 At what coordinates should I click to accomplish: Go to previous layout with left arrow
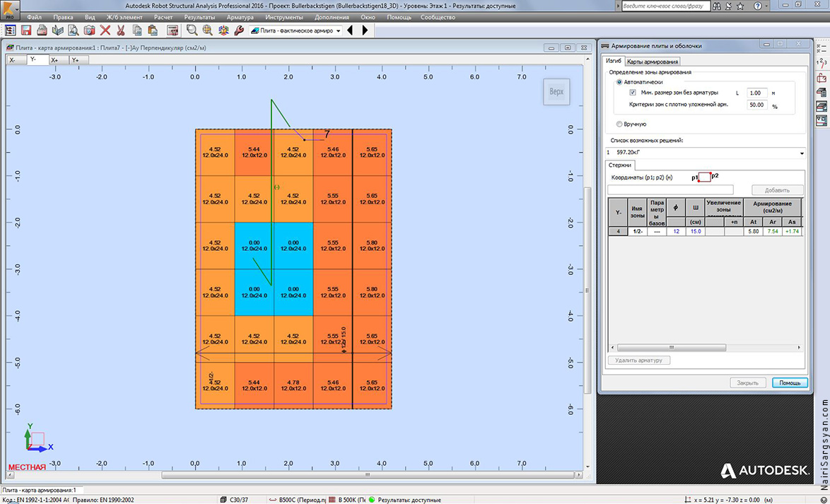[x=350, y=30]
